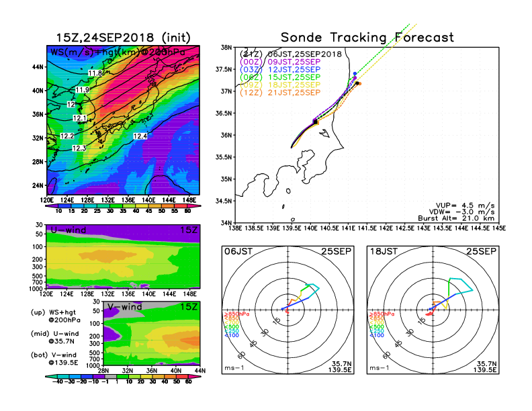Viewport: 532px width, 411px height.
Task: Click the 12.3 height contour label
Action: pyautogui.click(x=79, y=148)
